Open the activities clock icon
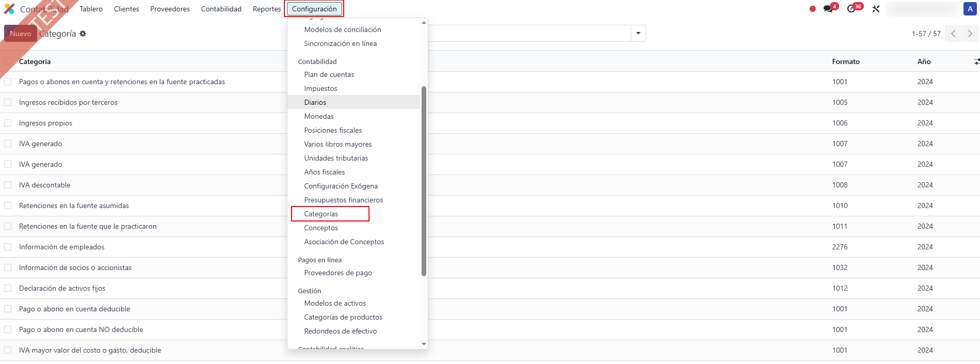 [x=852, y=9]
